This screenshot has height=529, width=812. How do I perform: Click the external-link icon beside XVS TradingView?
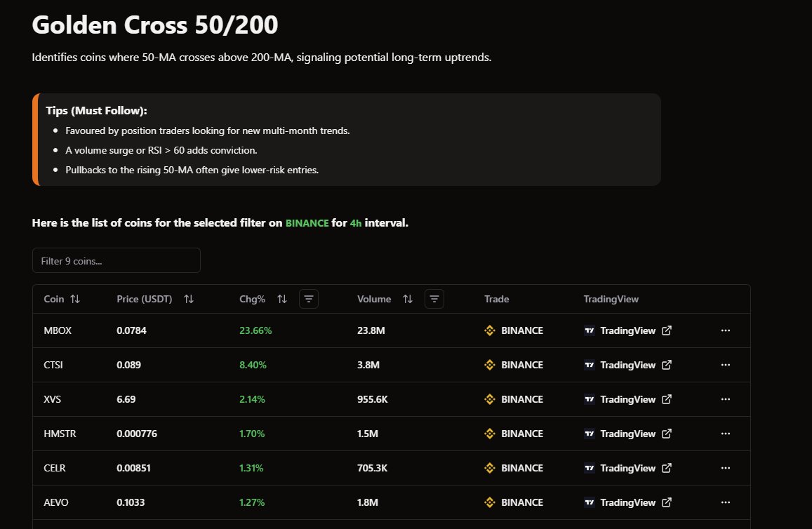tap(665, 399)
